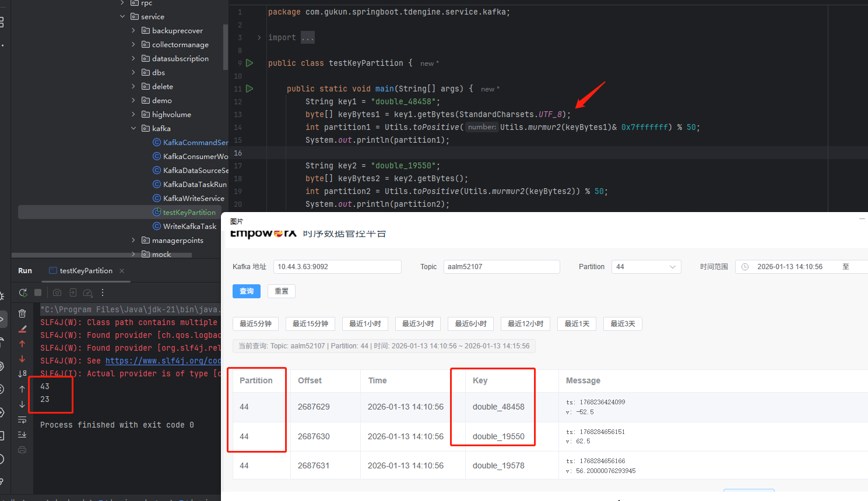
Task: Open the testKeyPartition run tab
Action: tap(86, 271)
